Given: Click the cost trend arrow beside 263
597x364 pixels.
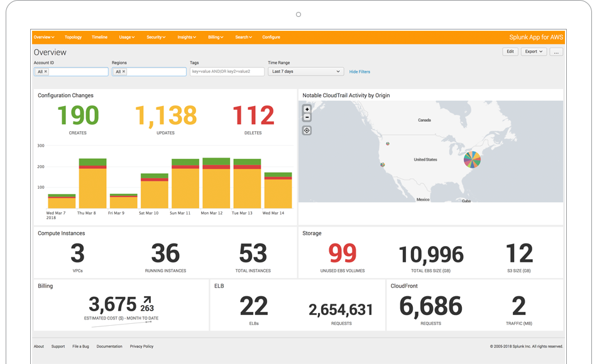Looking at the screenshot, I should pyautogui.click(x=147, y=300).
